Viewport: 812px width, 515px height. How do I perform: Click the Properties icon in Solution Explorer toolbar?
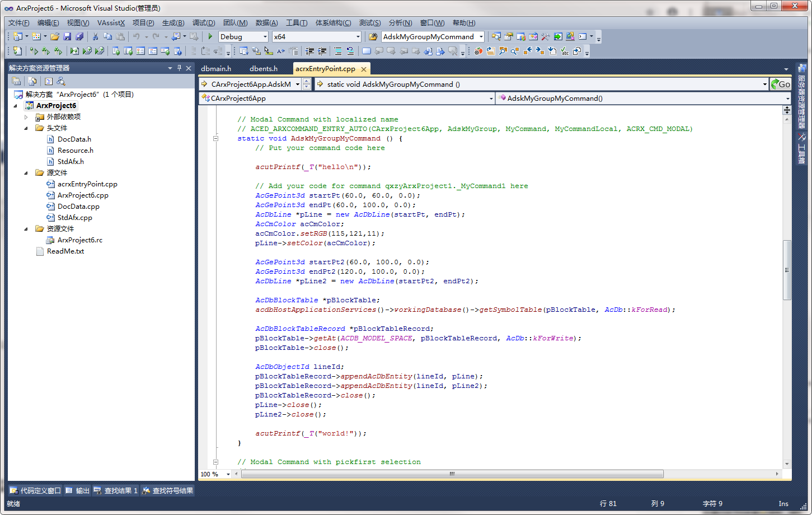(x=16, y=80)
